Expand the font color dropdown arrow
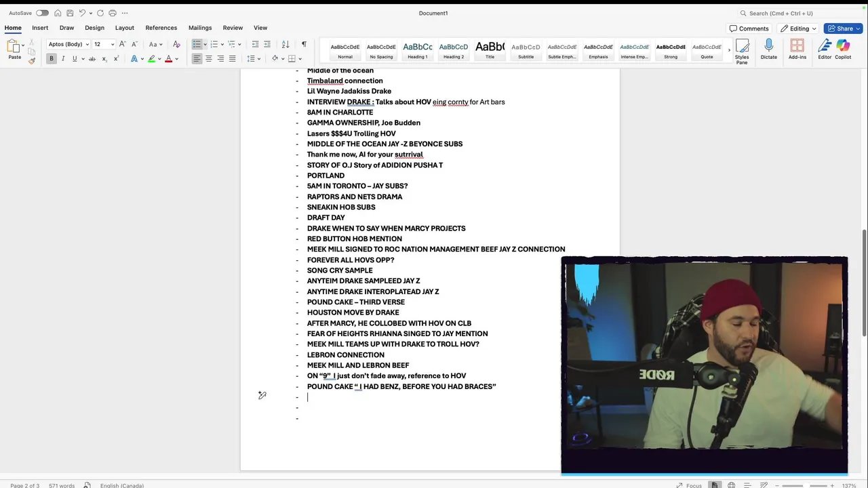 177,59
